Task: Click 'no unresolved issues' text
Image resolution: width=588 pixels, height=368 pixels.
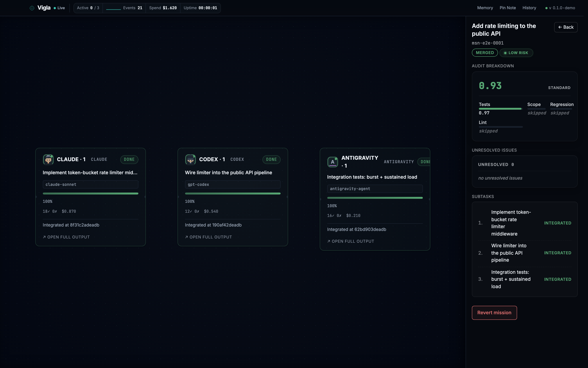Action: tap(500, 178)
